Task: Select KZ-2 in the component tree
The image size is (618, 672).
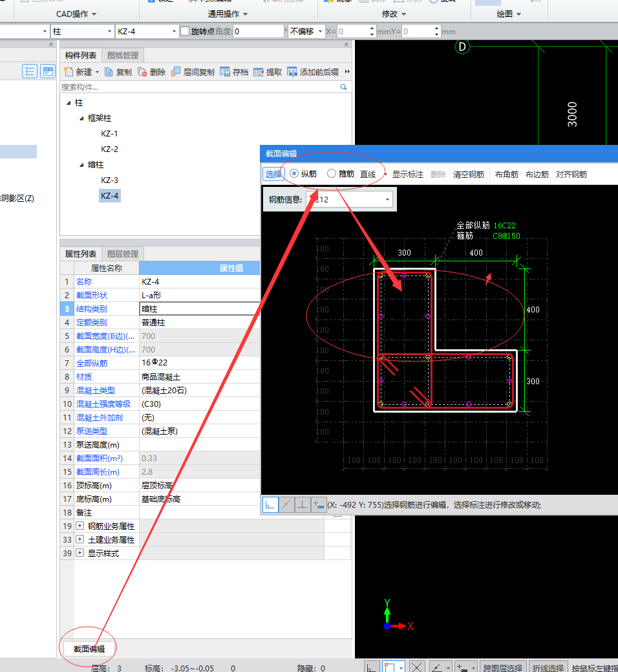Action: click(109, 149)
